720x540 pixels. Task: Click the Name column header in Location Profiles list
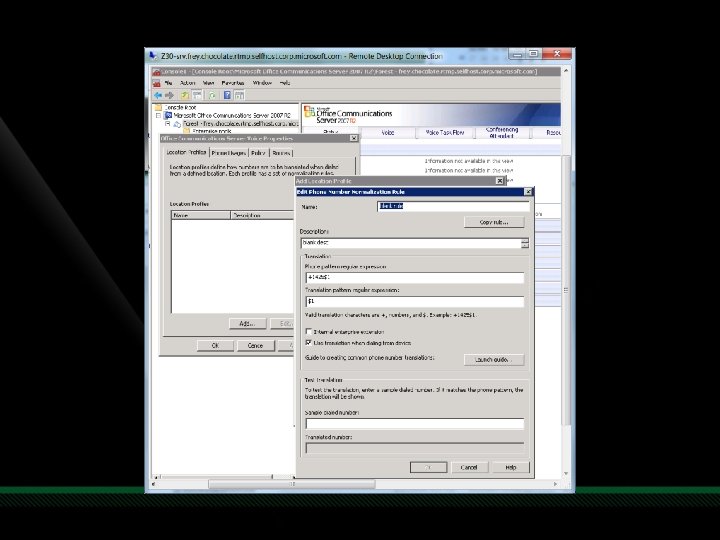click(201, 215)
